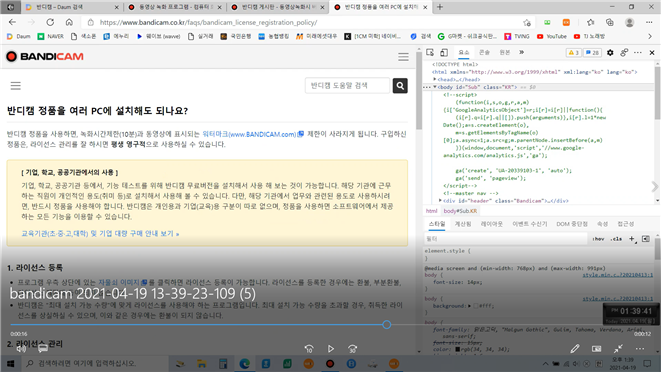
Task: Open the 워터마크(www.BANDICAM.com) link
Action: click(253, 134)
